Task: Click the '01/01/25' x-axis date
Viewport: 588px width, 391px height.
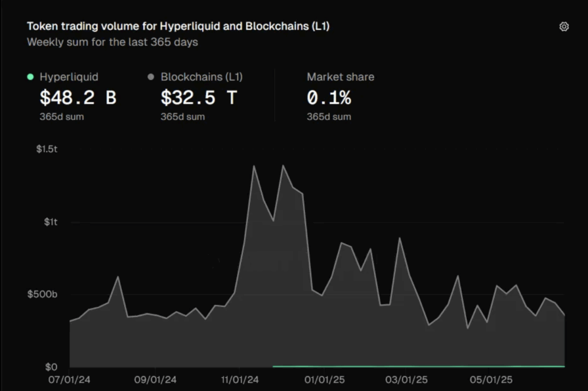Action: (x=324, y=380)
